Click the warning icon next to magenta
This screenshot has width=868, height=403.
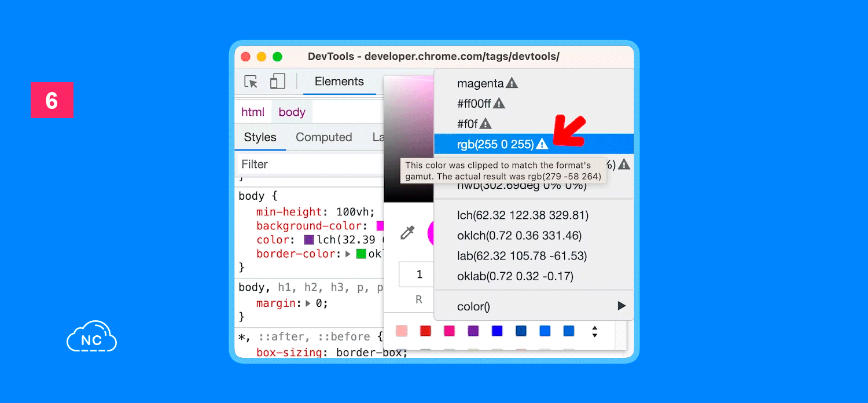[512, 83]
